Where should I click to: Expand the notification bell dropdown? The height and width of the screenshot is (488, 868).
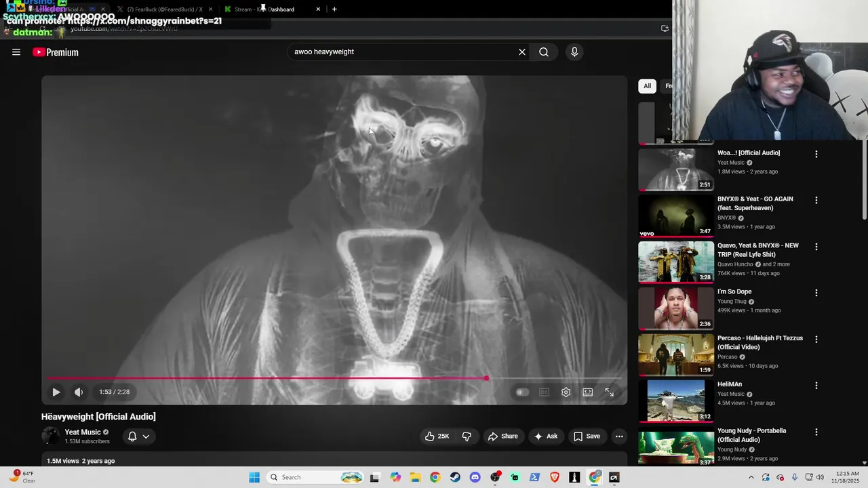(139, 436)
